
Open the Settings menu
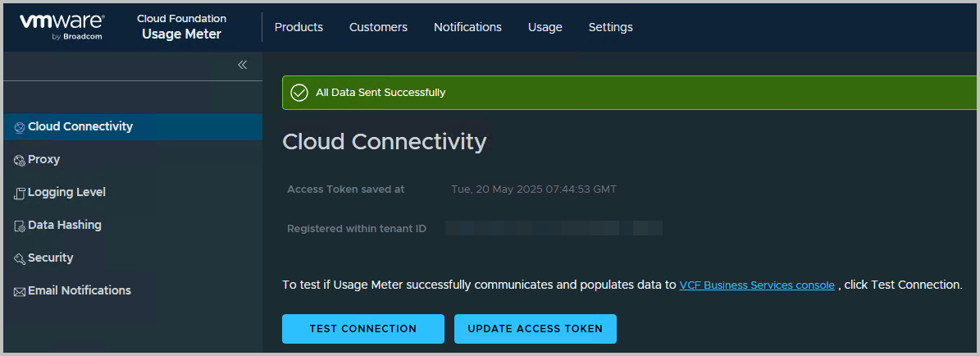coord(611,27)
